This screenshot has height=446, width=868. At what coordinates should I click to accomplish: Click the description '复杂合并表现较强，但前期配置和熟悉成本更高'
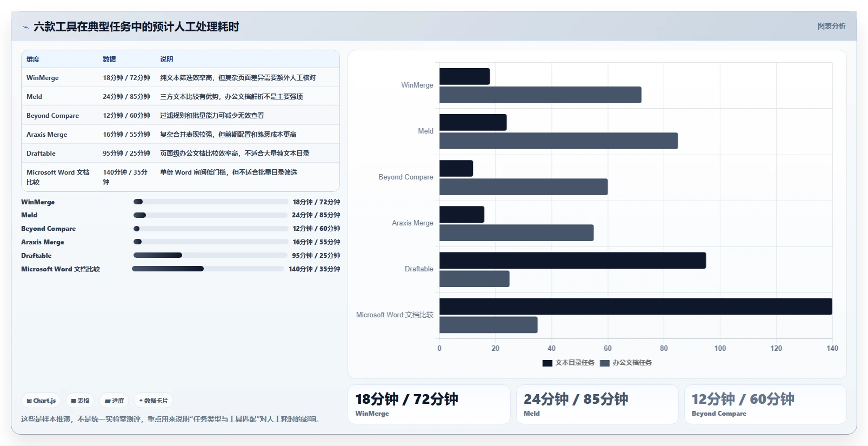228,135
